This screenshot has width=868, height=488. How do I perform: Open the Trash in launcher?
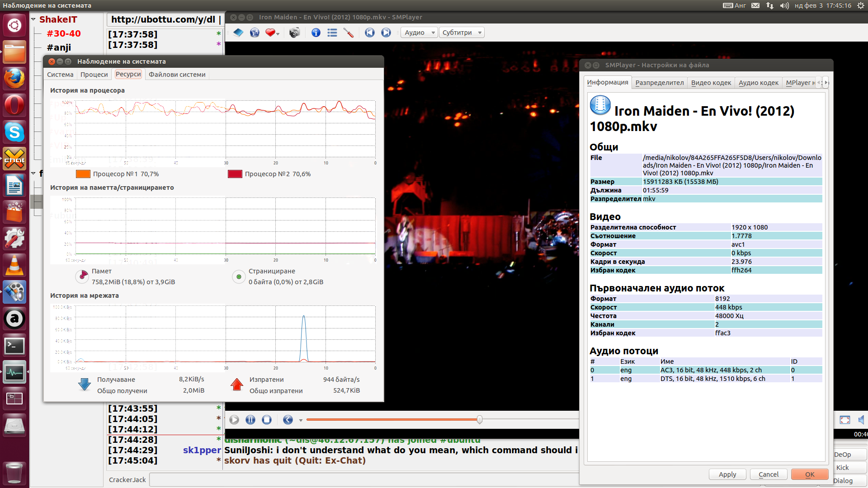point(14,473)
